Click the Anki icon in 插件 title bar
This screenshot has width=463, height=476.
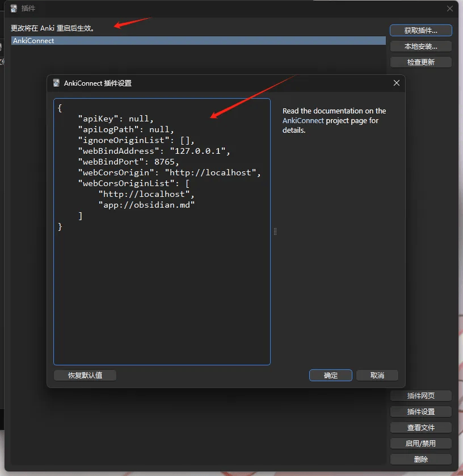click(14, 9)
